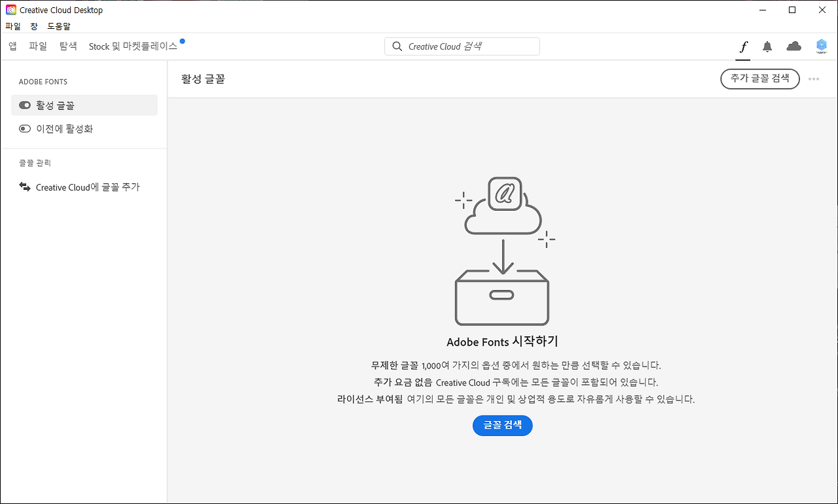The height and width of the screenshot is (504, 838).
Task: Focus the Creative Cloud 검색 field
Action: 462,46
